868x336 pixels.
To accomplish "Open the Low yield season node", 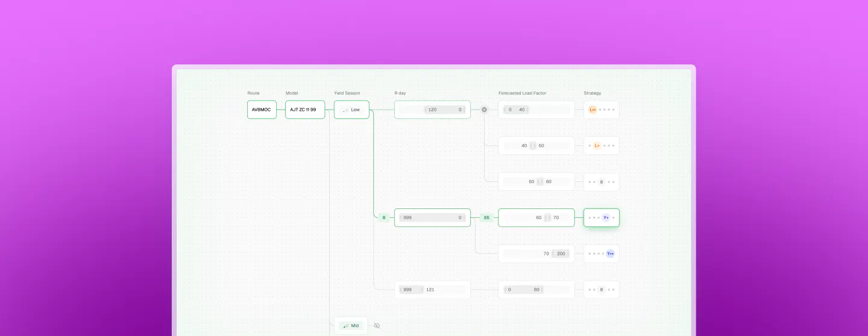I will pyautogui.click(x=351, y=110).
